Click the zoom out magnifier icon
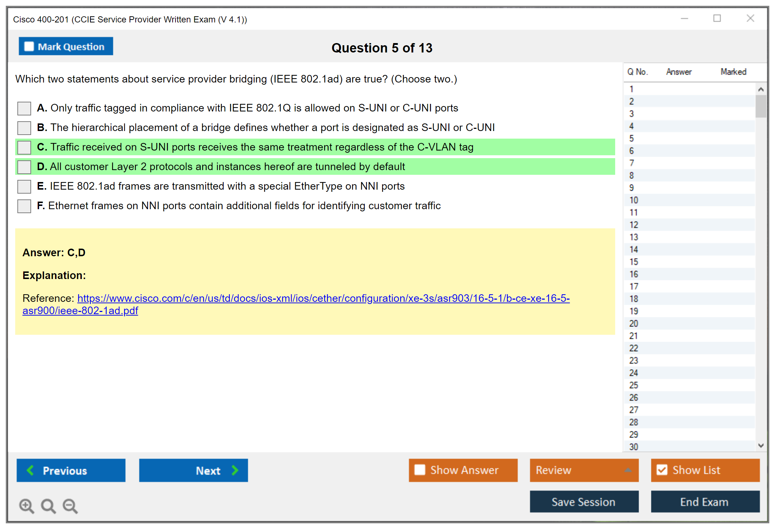The width and height of the screenshot is (778, 532). point(70,506)
